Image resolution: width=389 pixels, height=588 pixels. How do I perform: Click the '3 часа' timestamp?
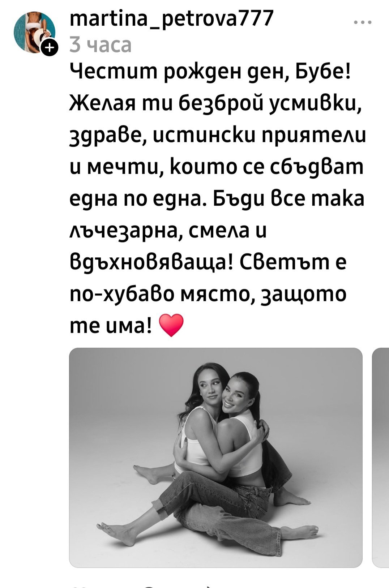point(101,46)
